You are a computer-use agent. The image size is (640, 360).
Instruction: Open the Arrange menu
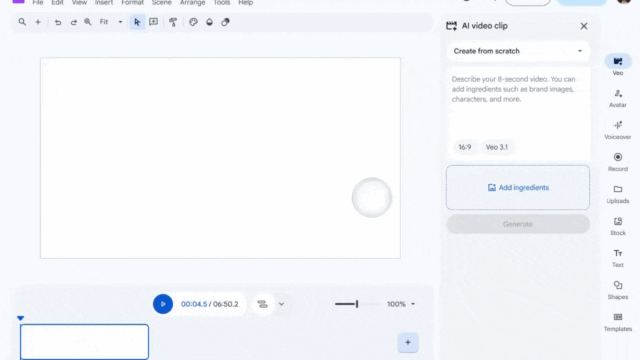click(x=192, y=2)
